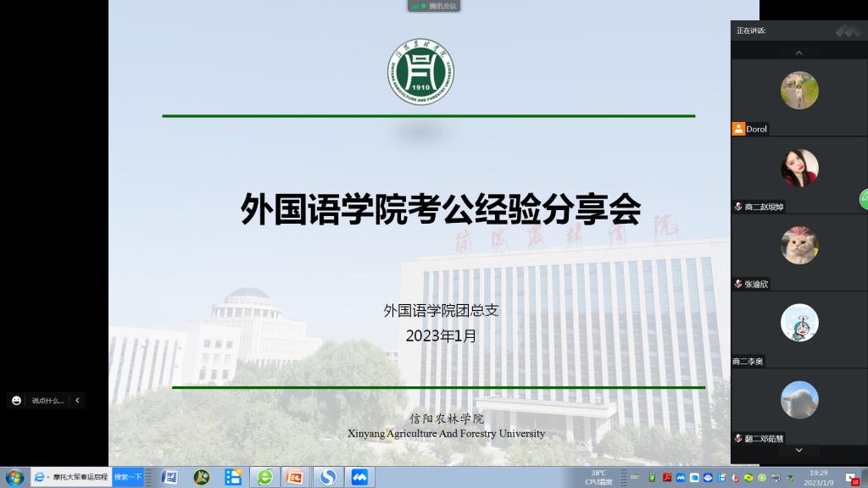Open the 腾讯会议 sharing indicator bar
Image resolution: width=868 pixels, height=488 pixels.
coord(434,6)
